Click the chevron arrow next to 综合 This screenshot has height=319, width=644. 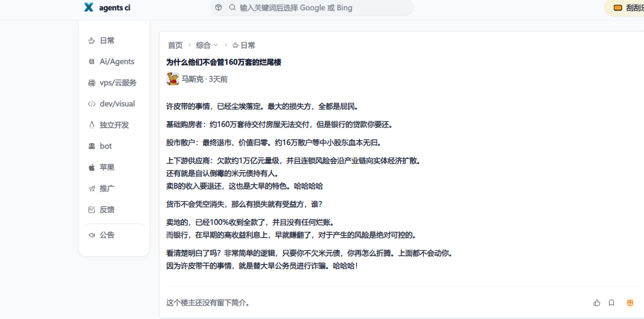215,45
